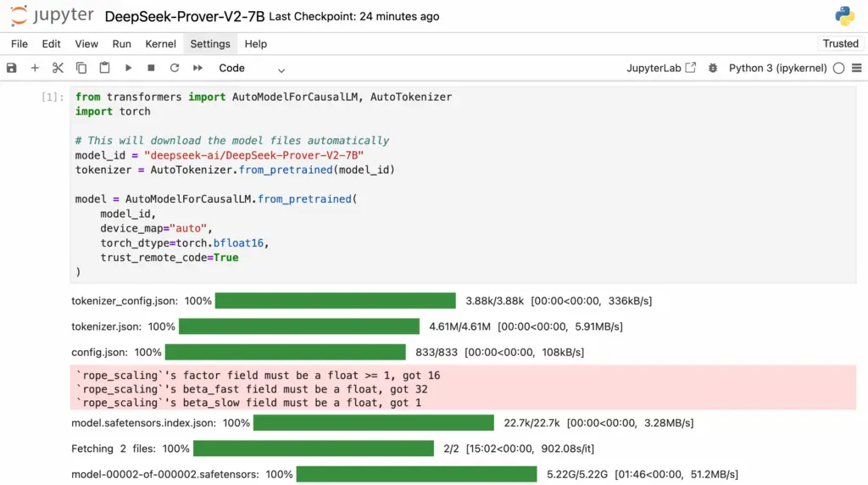Switch kernel via Python 3 (ipykernel)

click(x=778, y=68)
